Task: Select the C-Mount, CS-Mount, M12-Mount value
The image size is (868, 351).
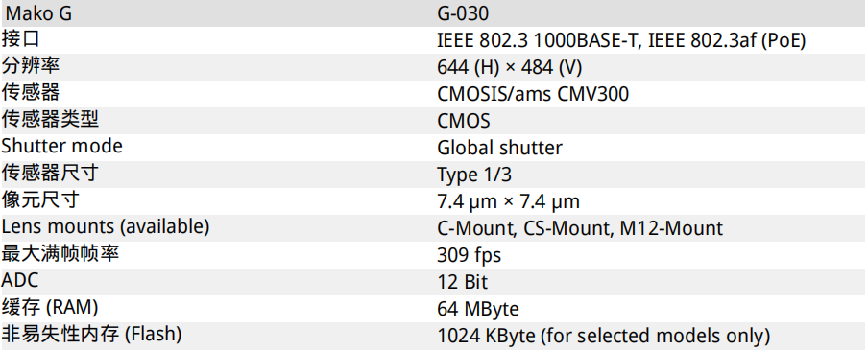Action: coord(580,228)
